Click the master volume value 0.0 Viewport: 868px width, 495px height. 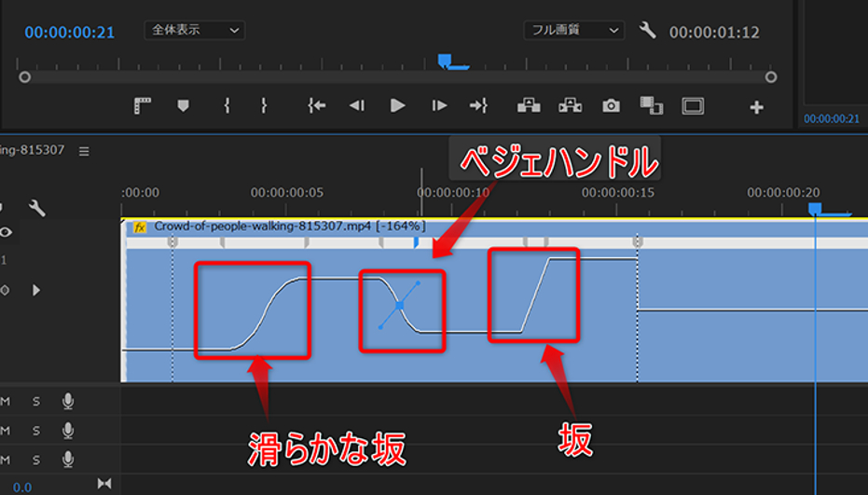[x=22, y=488]
